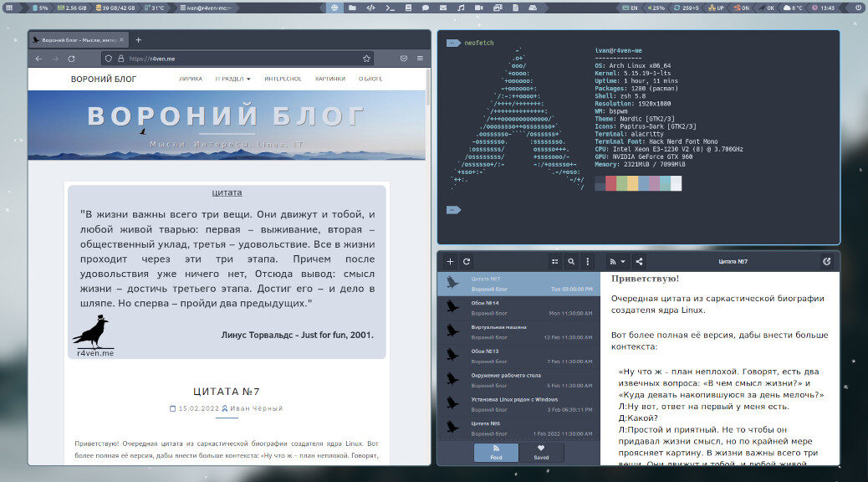
Task: Bookmark the r4ven.me page with star
Action: point(366,59)
